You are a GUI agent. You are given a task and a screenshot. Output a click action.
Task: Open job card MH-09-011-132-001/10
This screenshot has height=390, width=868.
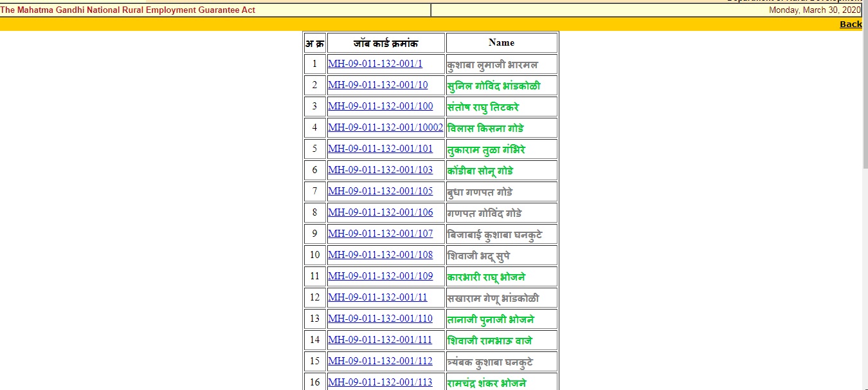click(377, 85)
